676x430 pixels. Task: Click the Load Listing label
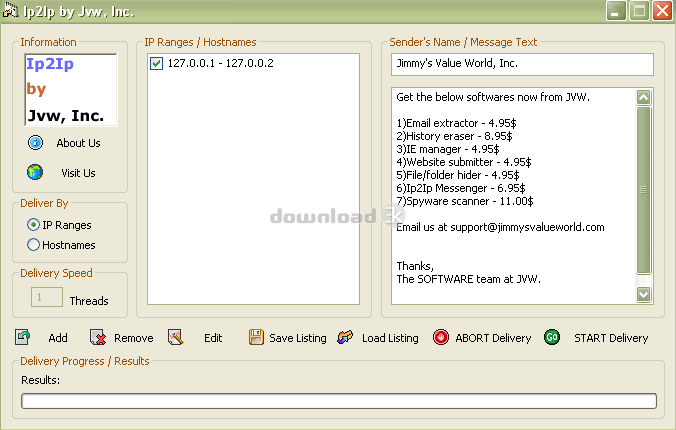(x=390, y=338)
